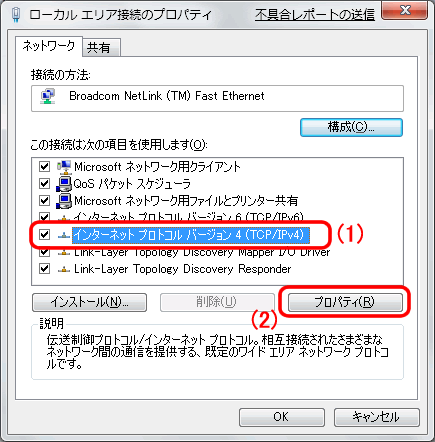Toggle the TCP/IPv4 checkbox

click(x=45, y=235)
